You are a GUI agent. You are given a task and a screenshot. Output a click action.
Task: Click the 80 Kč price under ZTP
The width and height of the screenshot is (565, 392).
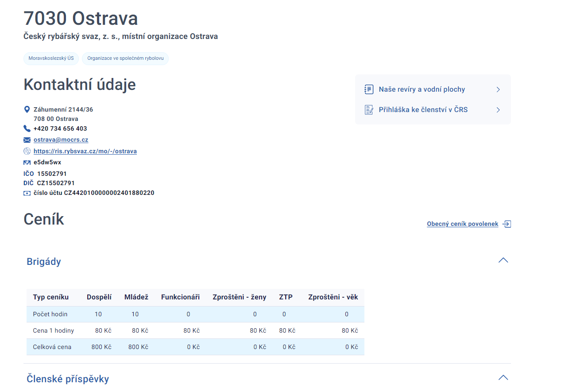[x=287, y=331]
